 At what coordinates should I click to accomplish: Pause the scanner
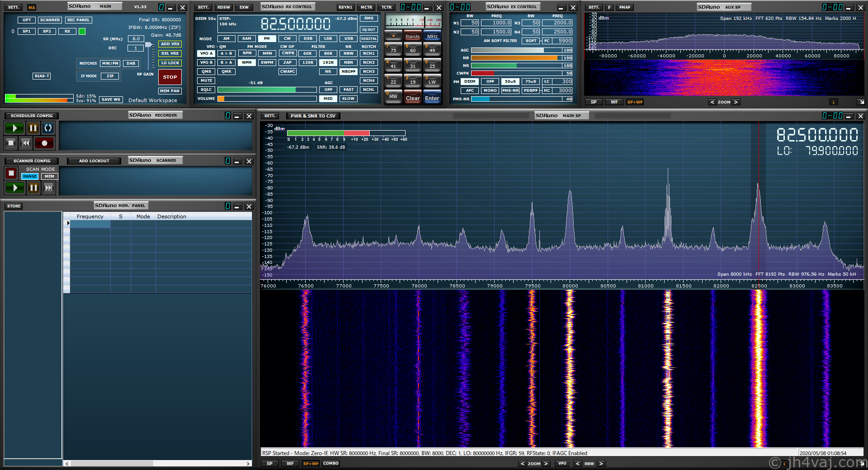pos(33,188)
